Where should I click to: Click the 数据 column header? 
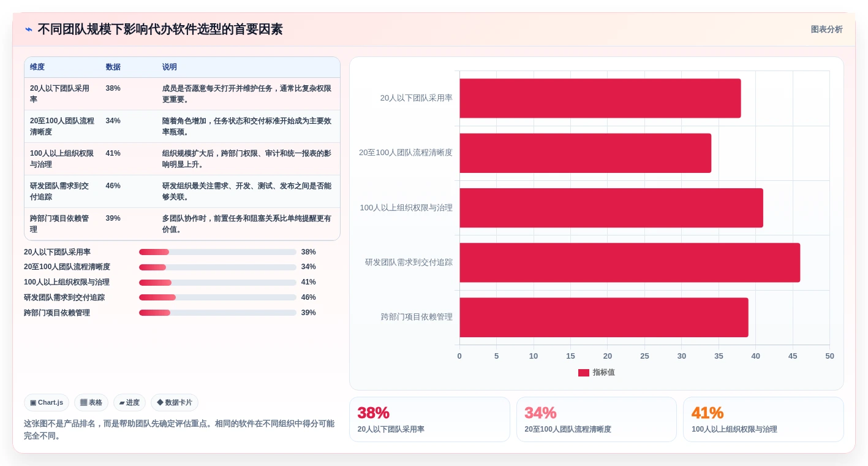113,67
